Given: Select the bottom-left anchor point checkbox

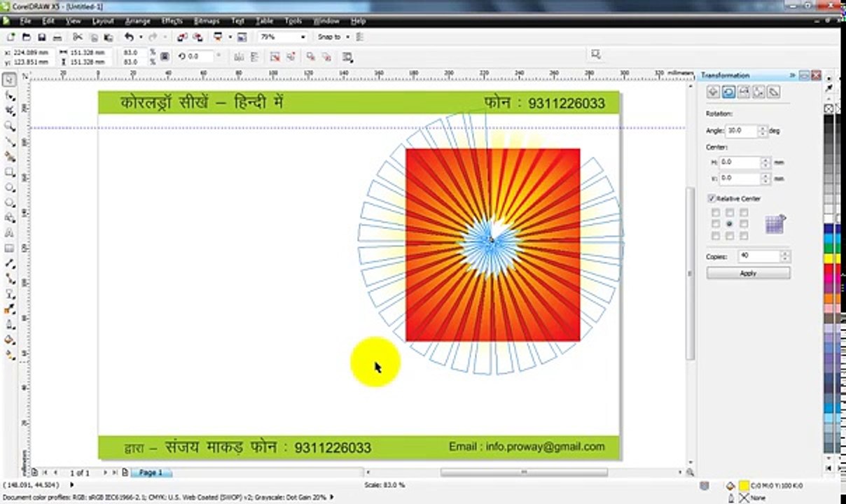Looking at the screenshot, I should [715, 236].
